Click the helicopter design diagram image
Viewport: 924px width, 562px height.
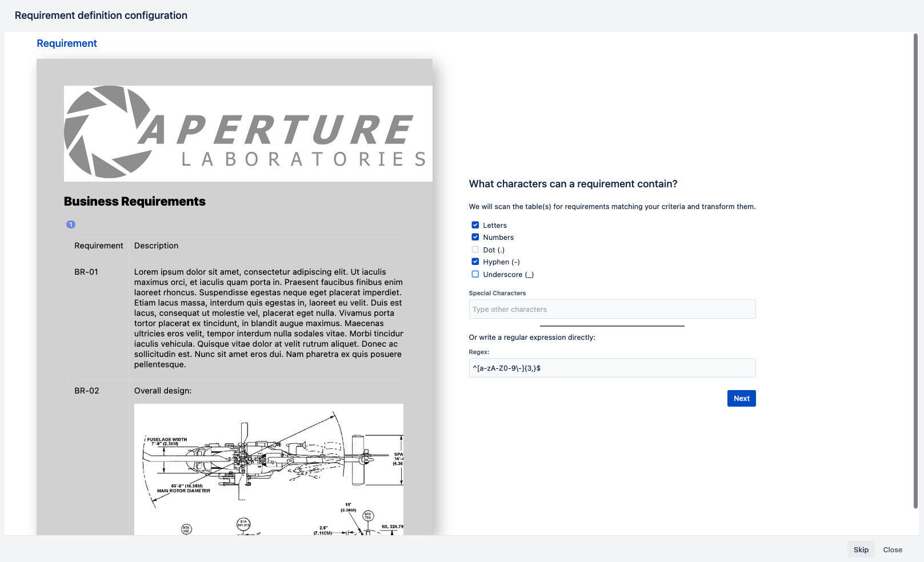pyautogui.click(x=269, y=469)
